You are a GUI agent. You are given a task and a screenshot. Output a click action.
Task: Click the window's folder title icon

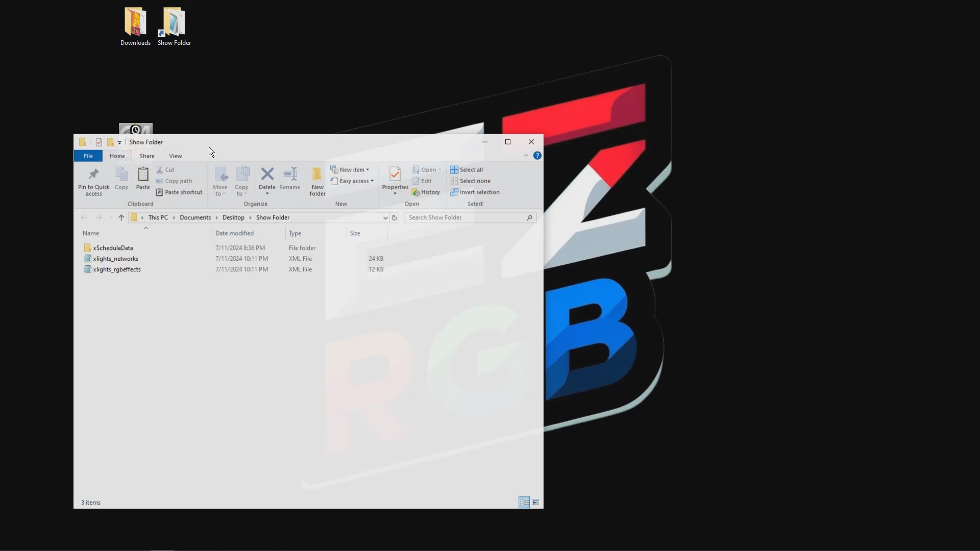pyautogui.click(x=82, y=142)
